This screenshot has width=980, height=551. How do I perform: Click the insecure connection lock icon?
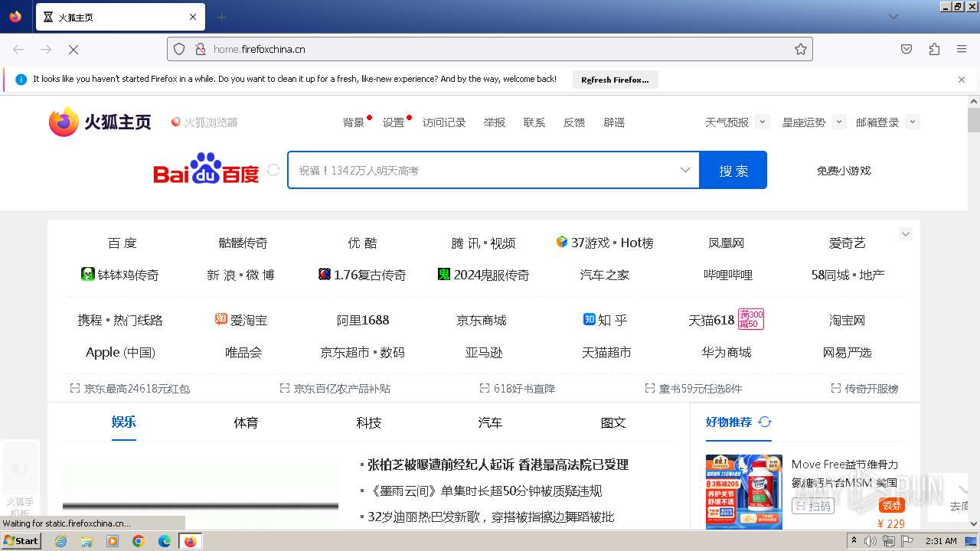coord(201,49)
